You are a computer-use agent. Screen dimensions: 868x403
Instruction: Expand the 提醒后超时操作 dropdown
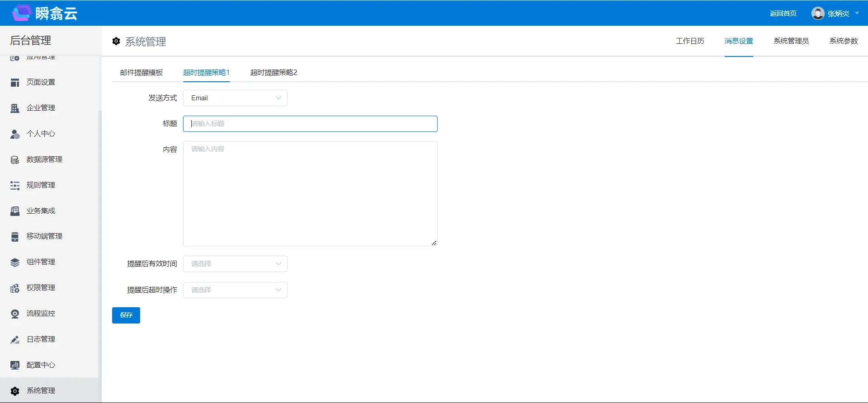coord(235,290)
